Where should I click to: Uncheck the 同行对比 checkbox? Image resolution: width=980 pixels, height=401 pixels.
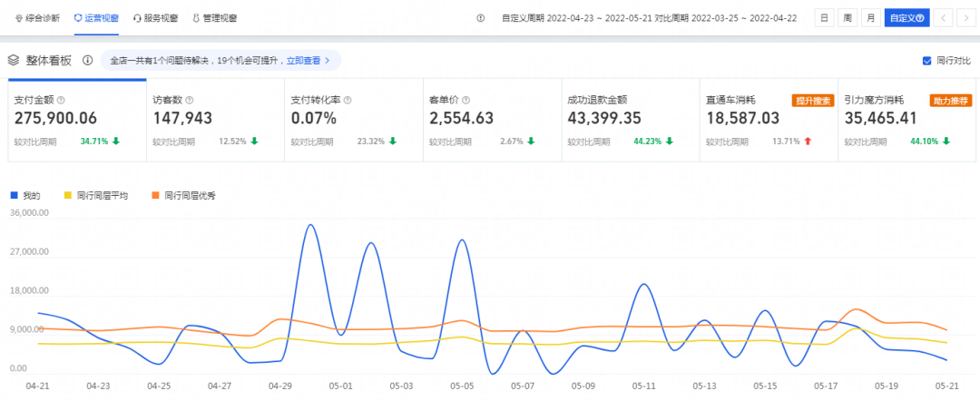coord(926,61)
